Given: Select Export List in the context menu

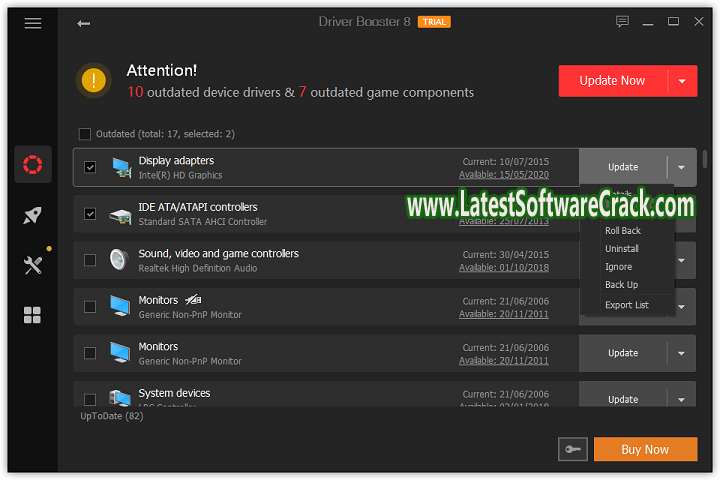Looking at the screenshot, I should [x=627, y=305].
